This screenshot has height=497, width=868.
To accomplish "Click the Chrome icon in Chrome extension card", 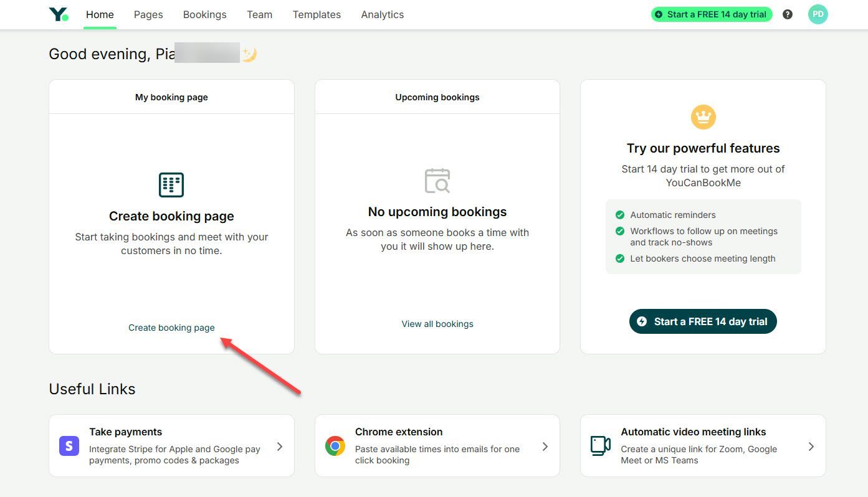I will coord(335,446).
